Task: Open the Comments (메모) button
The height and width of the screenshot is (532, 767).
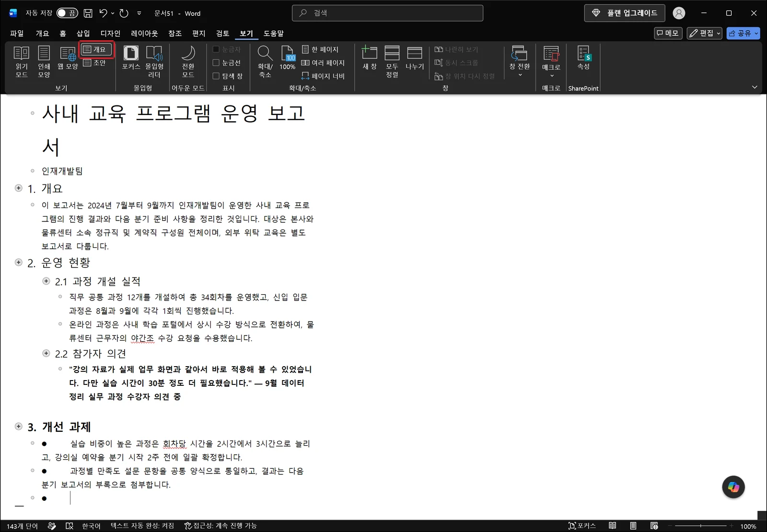Action: [x=668, y=33]
